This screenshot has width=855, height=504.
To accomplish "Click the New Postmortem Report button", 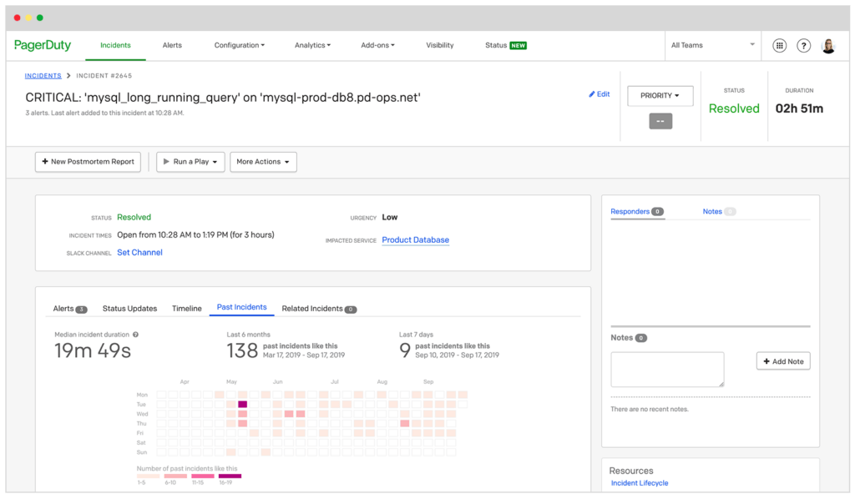I will click(x=88, y=162).
